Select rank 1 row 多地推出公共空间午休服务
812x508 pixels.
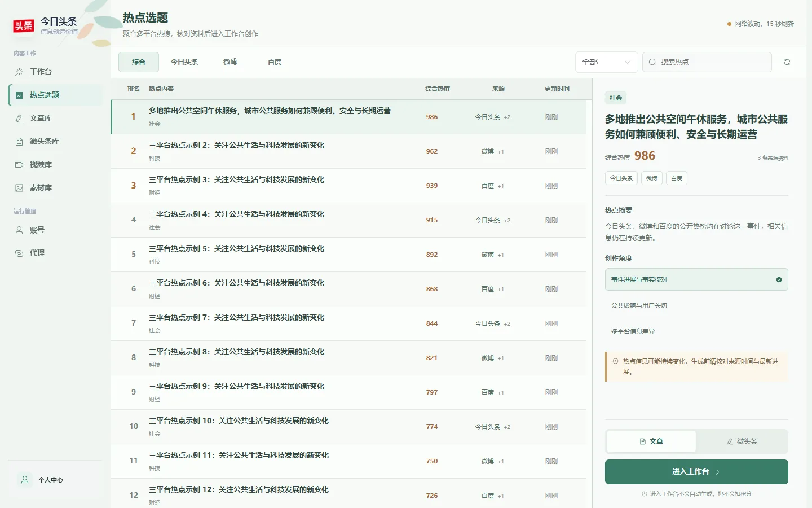(348, 117)
